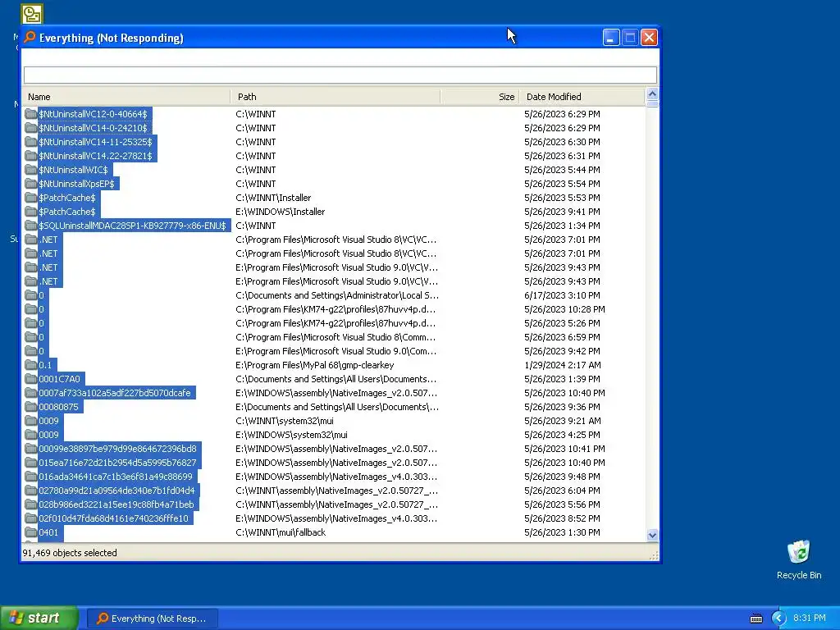Click folder icon of 0001C7A0 row

click(x=30, y=379)
